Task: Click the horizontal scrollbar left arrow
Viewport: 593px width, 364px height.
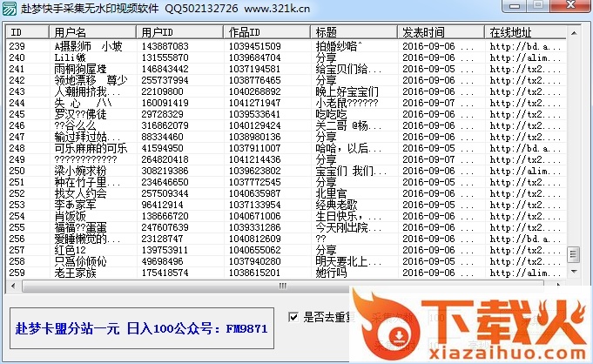Action: click(x=13, y=286)
